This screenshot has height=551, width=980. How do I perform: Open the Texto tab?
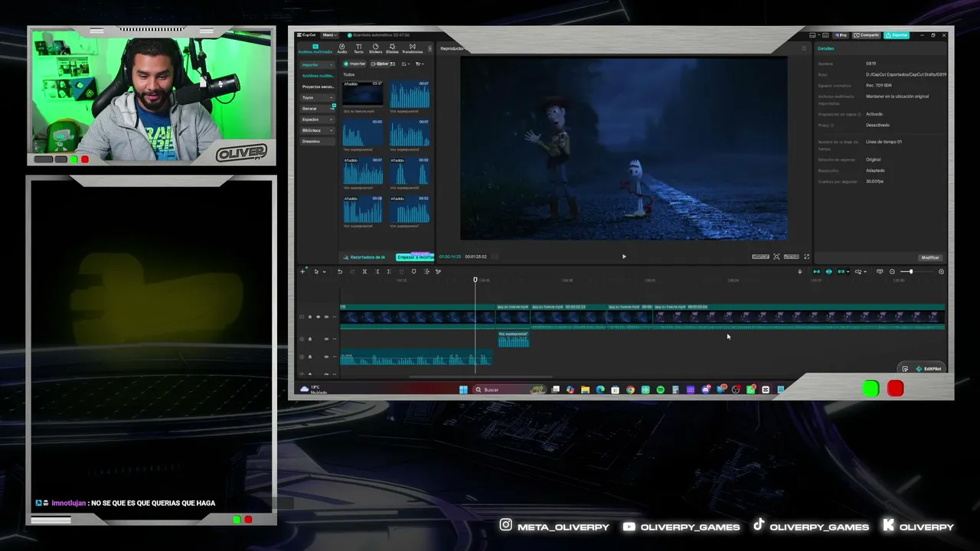[358, 48]
